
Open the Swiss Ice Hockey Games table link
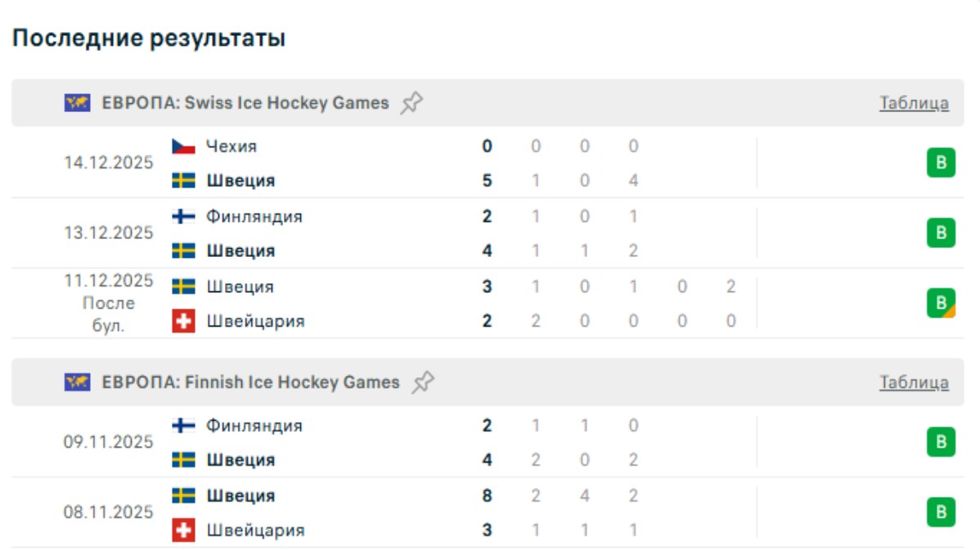tap(914, 103)
